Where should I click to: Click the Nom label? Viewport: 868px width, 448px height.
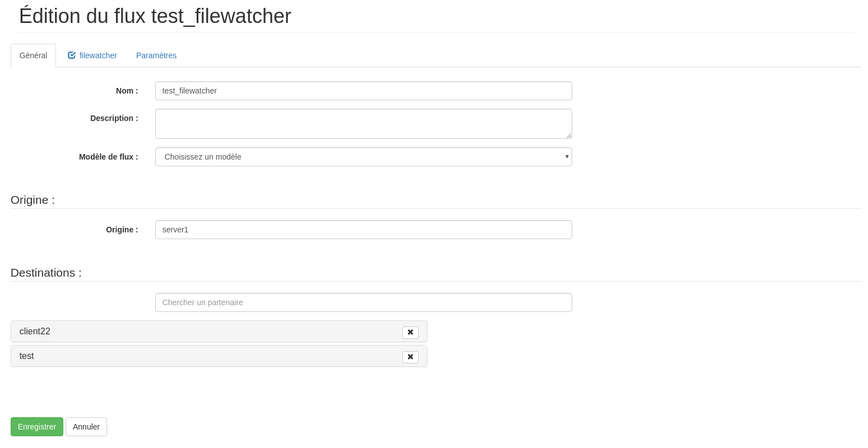coord(127,91)
